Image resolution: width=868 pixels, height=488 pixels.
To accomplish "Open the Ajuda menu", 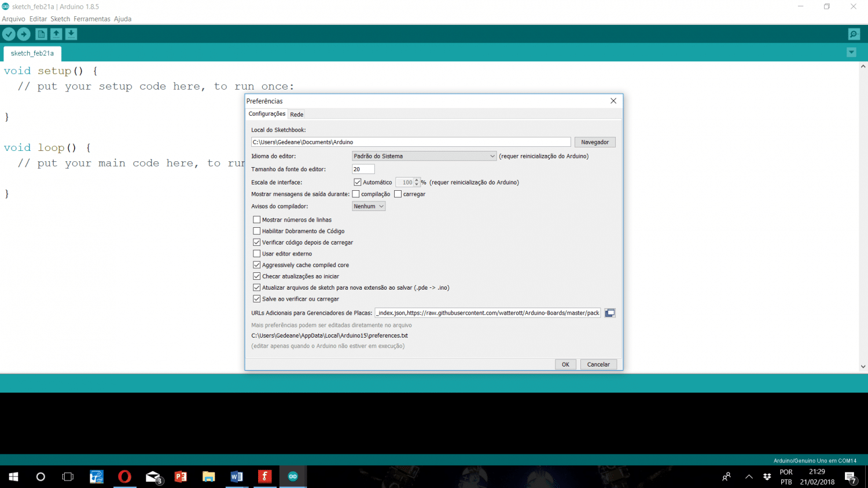I will coord(123,19).
